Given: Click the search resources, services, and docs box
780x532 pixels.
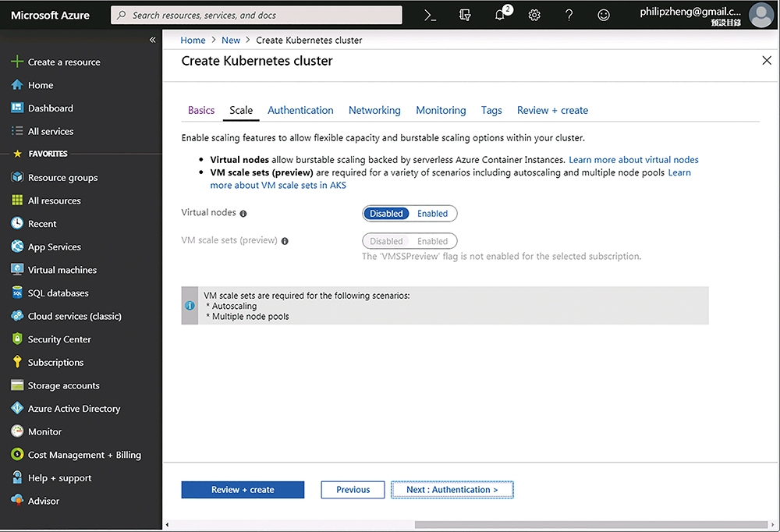Looking at the screenshot, I should (256, 16).
